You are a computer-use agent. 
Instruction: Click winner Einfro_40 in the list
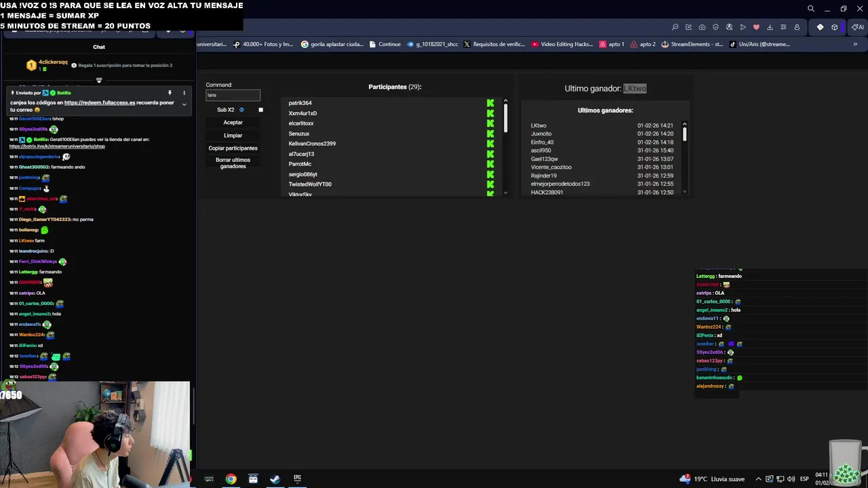(542, 142)
